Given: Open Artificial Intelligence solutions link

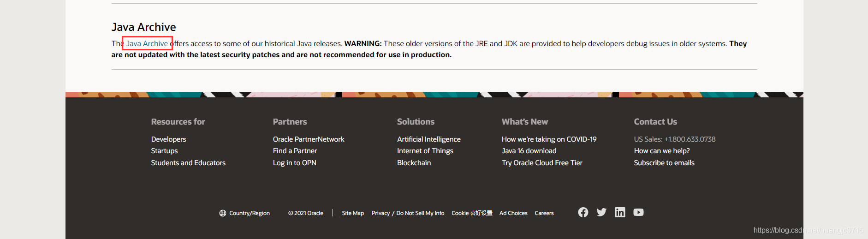Looking at the screenshot, I should 429,139.
